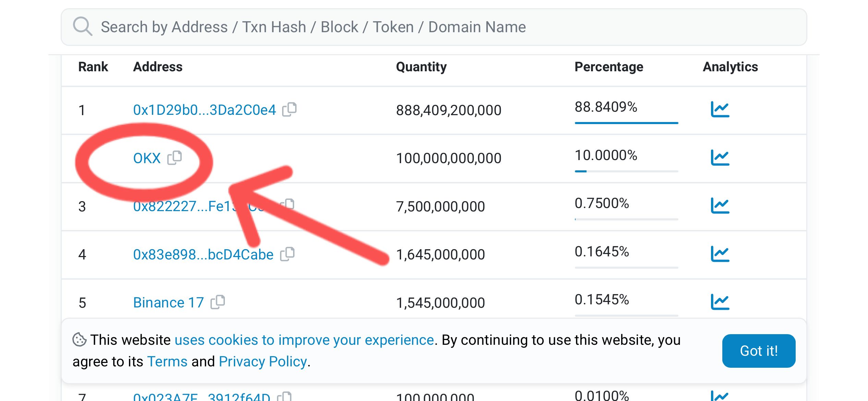Copy the 0x83e898...bcD4Cabe address
The image size is (868, 401).
pos(288,254)
